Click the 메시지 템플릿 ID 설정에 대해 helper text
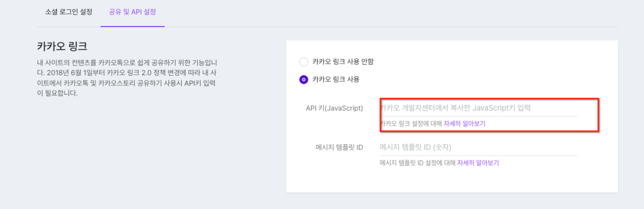Viewport: 644px width, 209px height. (417, 163)
